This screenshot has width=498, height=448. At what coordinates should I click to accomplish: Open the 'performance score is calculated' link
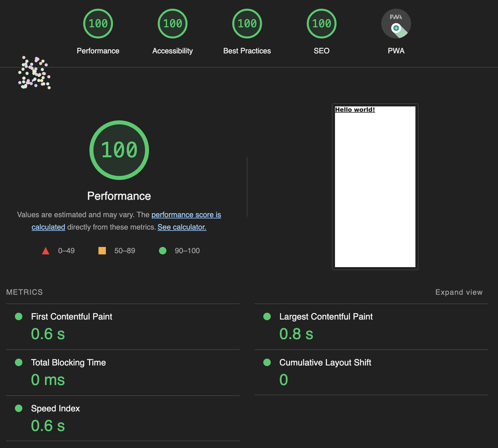186,215
